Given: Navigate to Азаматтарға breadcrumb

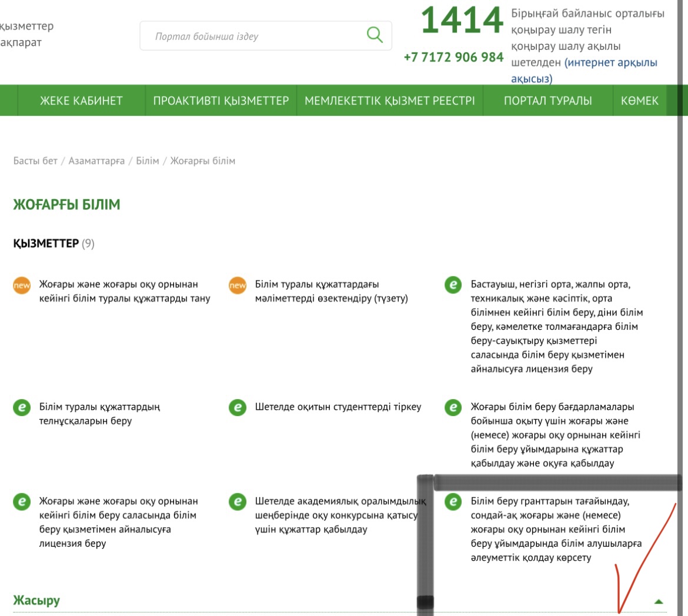Looking at the screenshot, I should [x=96, y=161].
